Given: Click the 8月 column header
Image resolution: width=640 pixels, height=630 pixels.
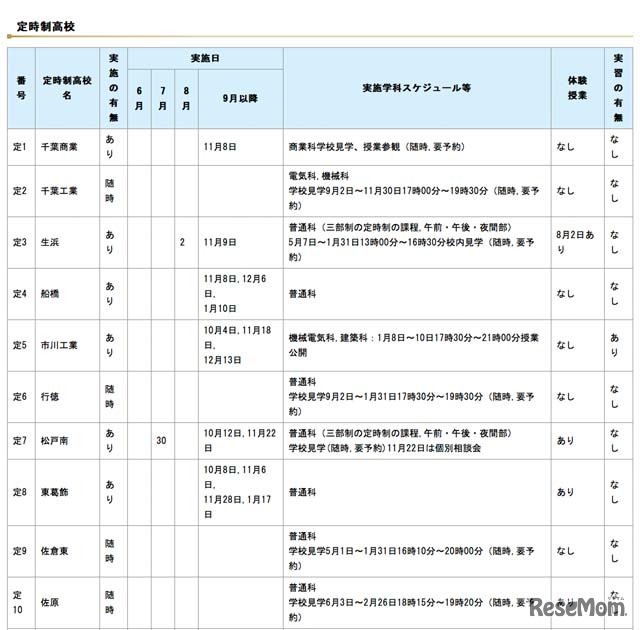Looking at the screenshot, I should point(186,98).
